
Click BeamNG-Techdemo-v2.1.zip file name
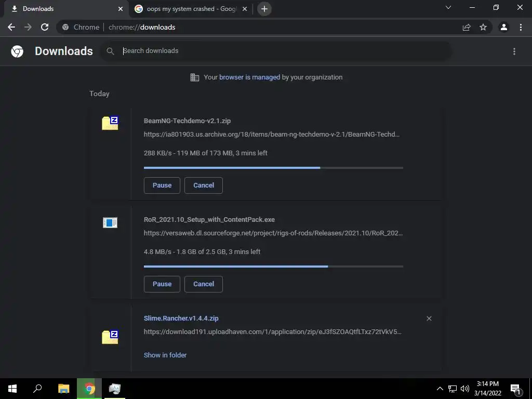click(187, 121)
